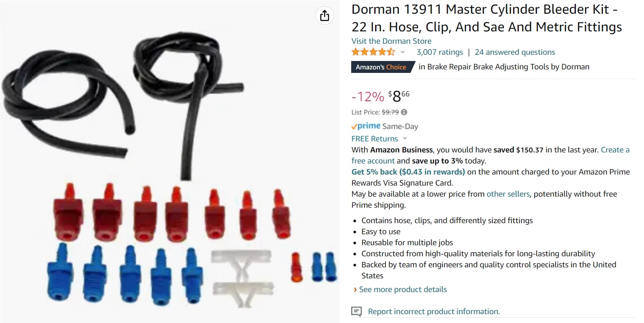Click the main product image
644x323 pixels.
(x=169, y=162)
